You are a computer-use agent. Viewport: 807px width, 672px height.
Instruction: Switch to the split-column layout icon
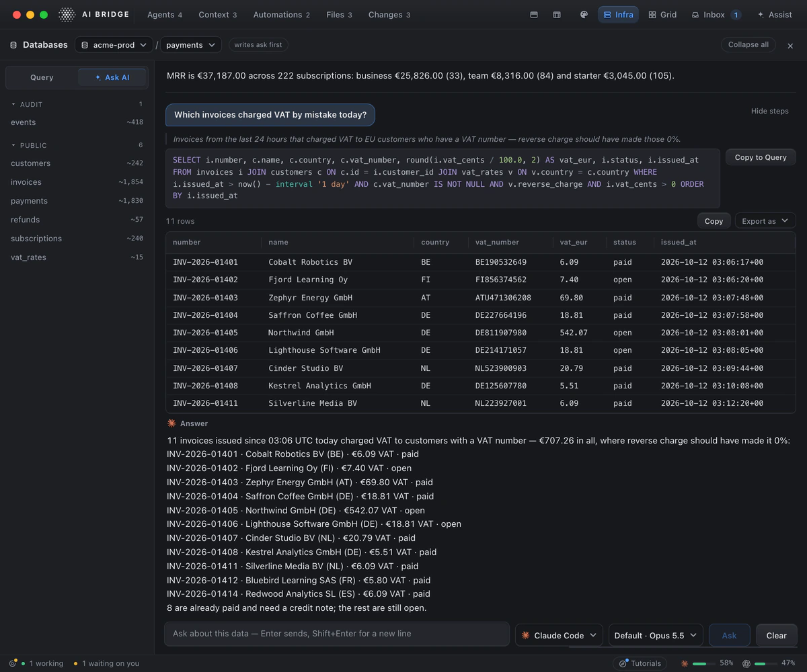coord(557,15)
